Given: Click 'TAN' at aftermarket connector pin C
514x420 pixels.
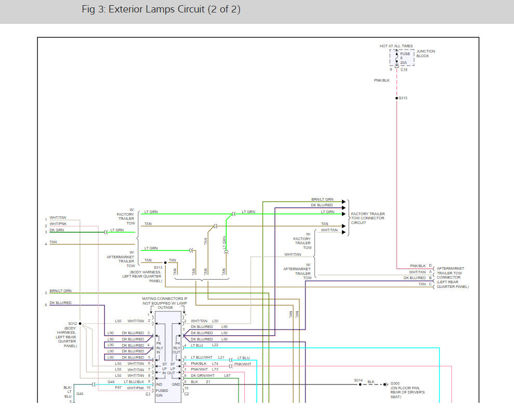Looking at the screenshot, I should 422,284.
